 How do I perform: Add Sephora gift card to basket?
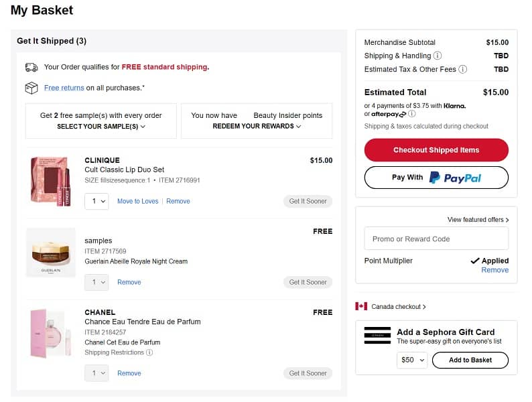point(470,360)
